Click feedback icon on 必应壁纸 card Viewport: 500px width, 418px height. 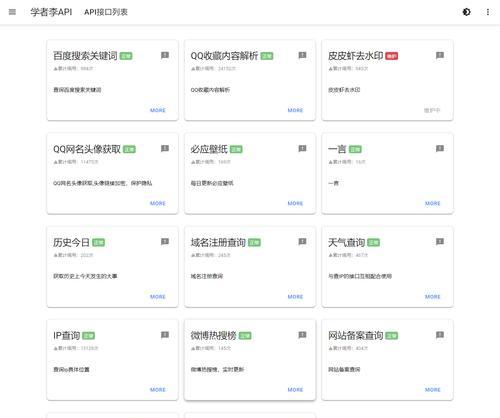302,148
